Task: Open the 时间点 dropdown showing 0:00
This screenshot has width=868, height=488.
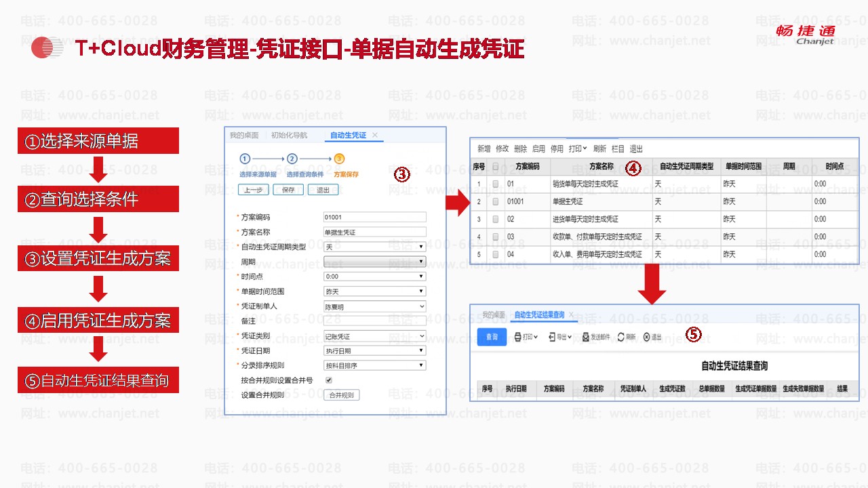Action: (375, 277)
